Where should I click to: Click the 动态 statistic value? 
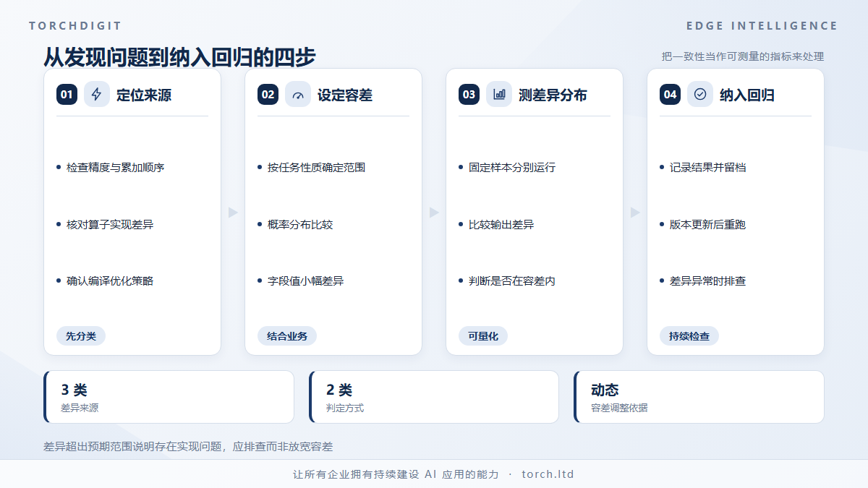[605, 390]
